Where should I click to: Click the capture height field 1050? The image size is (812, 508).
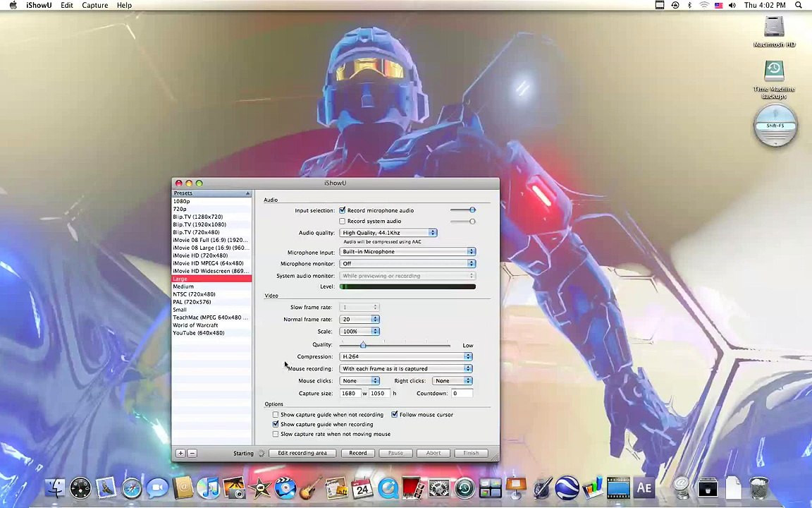point(379,394)
